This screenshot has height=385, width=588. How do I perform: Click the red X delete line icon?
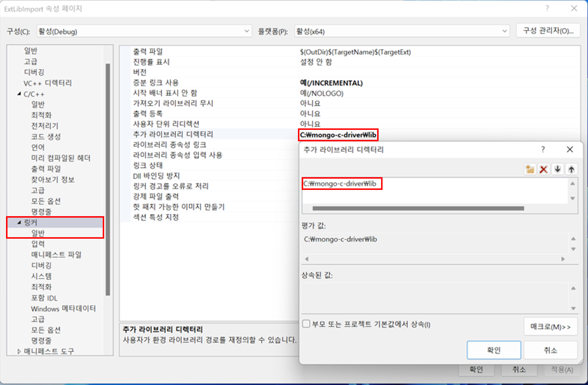tap(543, 169)
